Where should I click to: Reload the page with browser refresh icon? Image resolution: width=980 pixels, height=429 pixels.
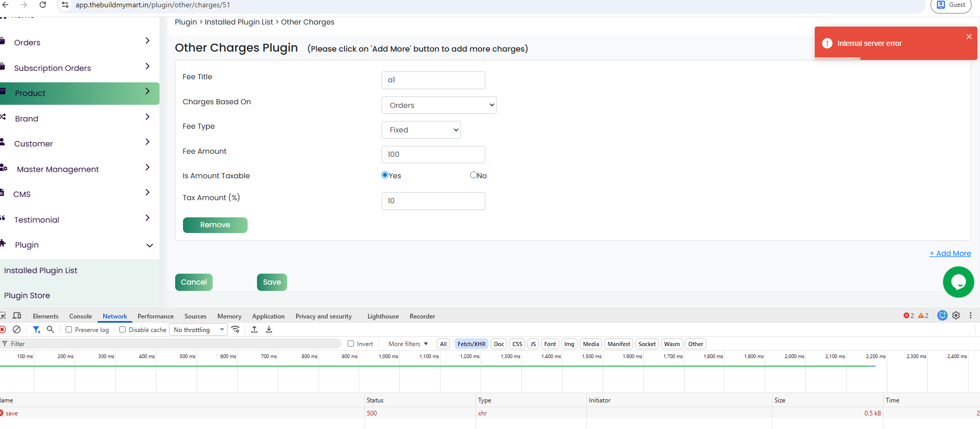(43, 5)
